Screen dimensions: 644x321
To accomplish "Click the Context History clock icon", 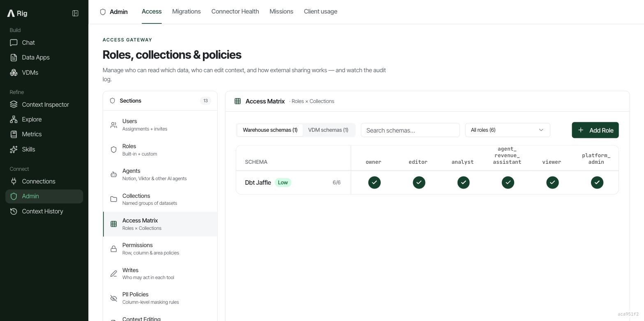I will point(14,211).
